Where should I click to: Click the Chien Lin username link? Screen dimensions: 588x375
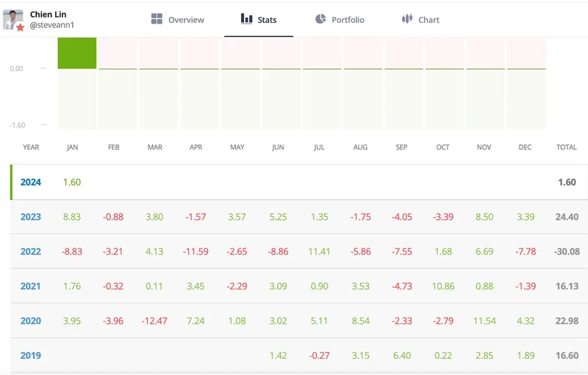[49, 14]
